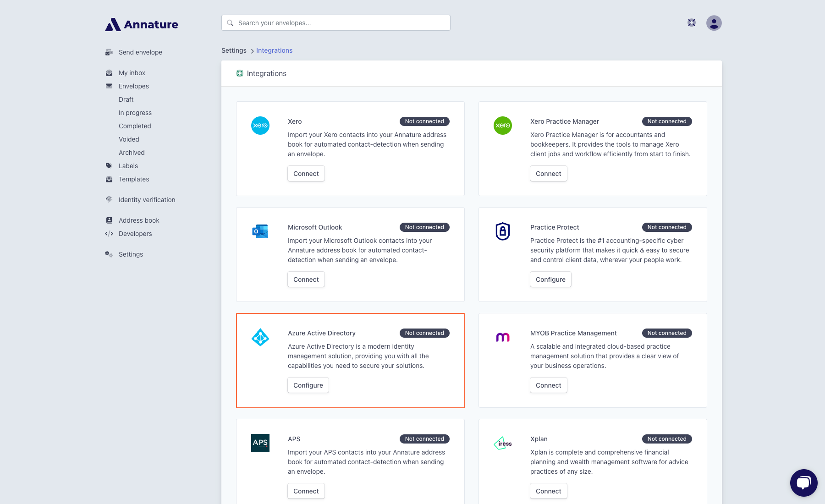Click the Azure Active Directory icon
Viewport: 825px width, 504px height.
click(260, 338)
